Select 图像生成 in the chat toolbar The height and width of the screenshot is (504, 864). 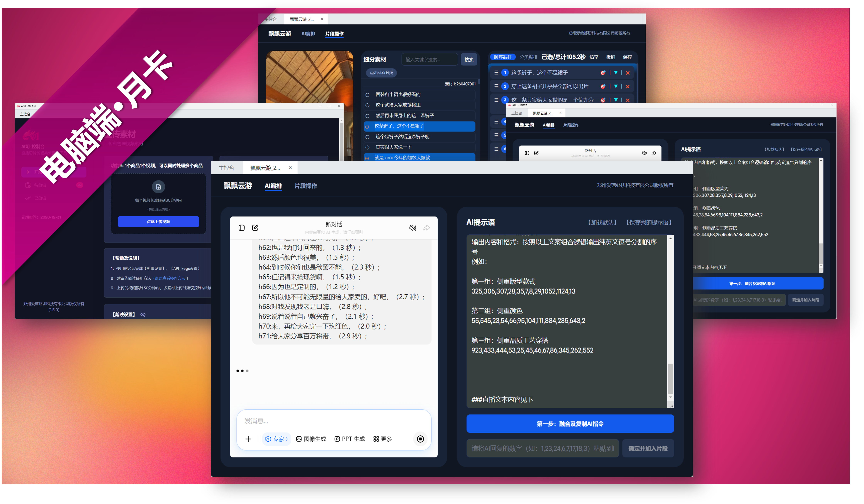pyautogui.click(x=311, y=439)
